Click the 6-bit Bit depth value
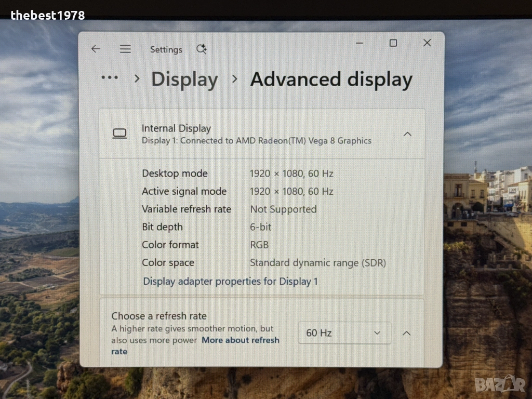This screenshot has width=532, height=399. (260, 227)
